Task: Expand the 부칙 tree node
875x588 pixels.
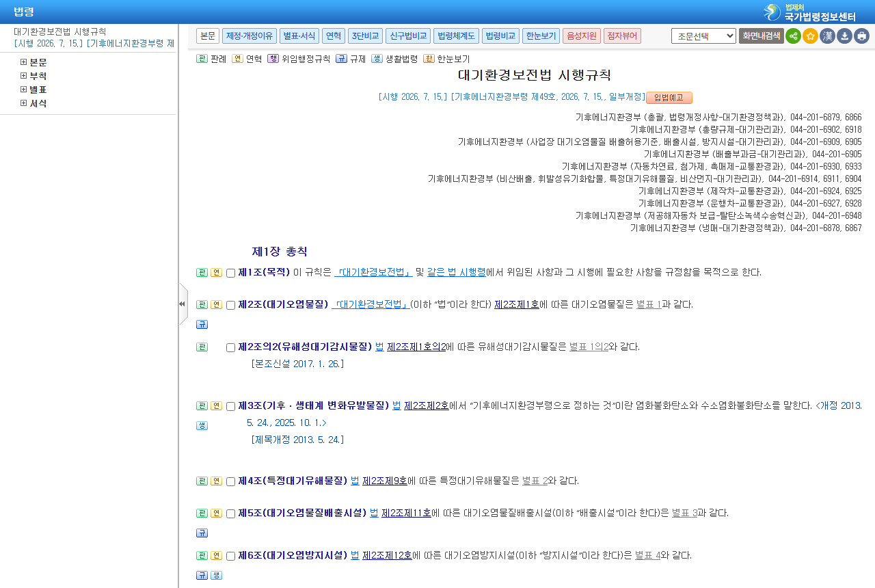Action: [x=23, y=76]
